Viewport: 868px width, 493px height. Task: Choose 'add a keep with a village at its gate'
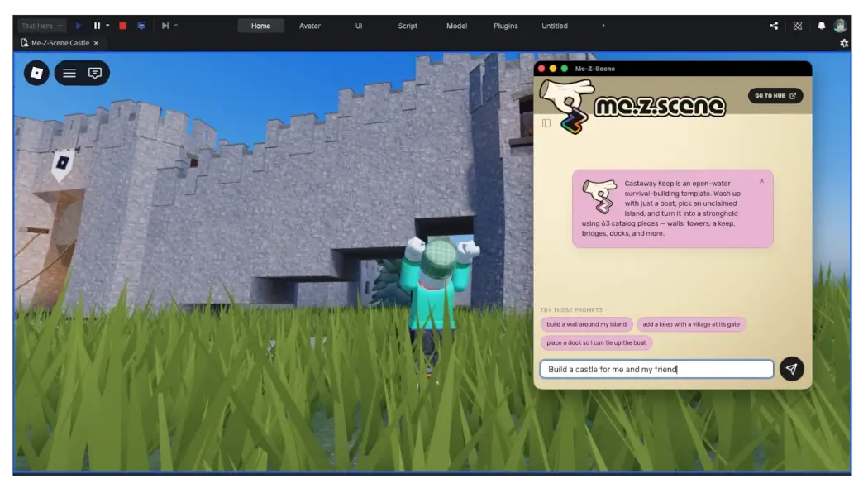691,324
